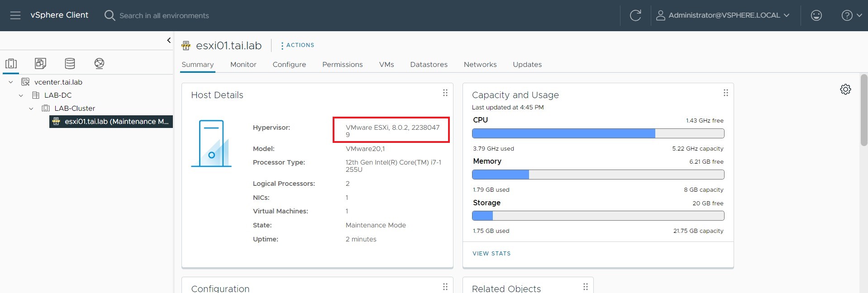Click the Capacity and Usage card drag handle
This screenshot has height=293, width=868.
726,93
